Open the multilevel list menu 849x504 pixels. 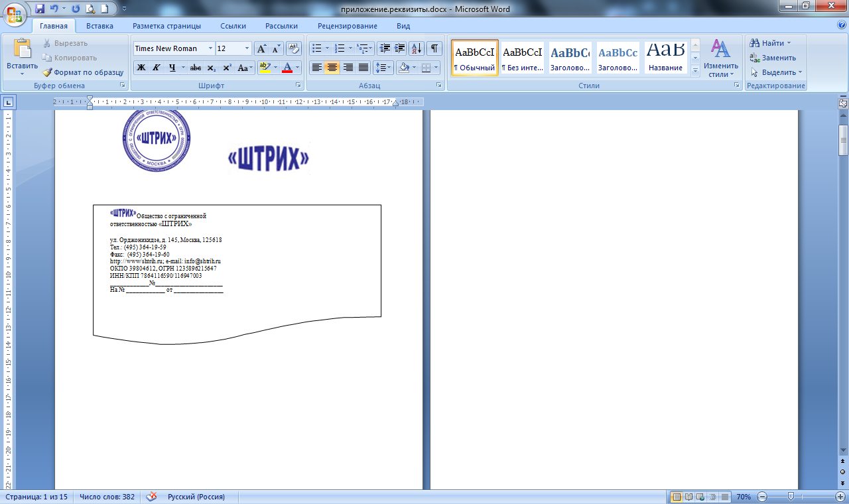coord(365,48)
